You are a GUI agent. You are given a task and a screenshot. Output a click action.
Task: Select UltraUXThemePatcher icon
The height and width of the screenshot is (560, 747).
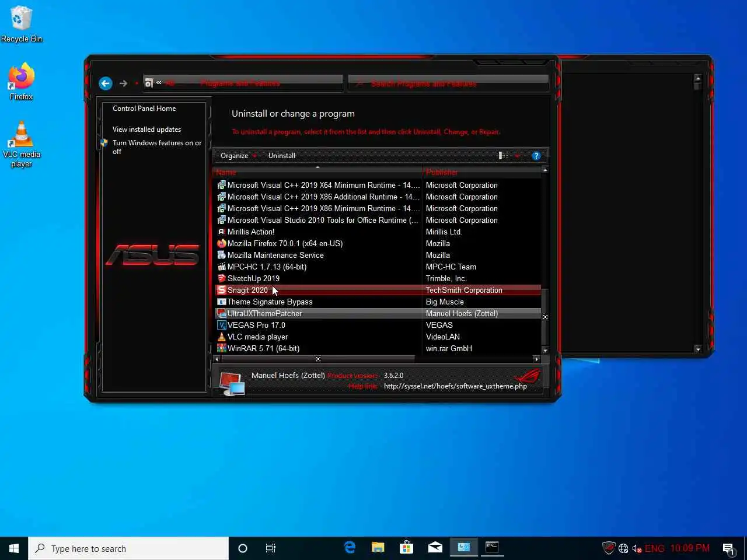[x=221, y=313]
